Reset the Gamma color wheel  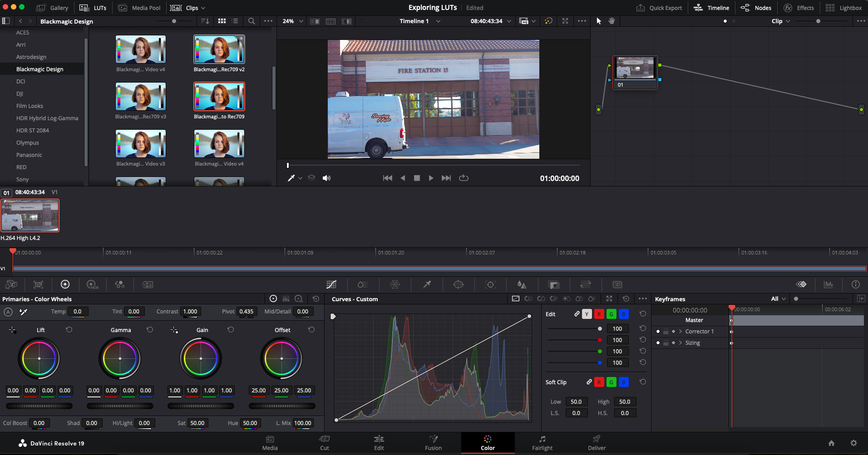(x=150, y=330)
